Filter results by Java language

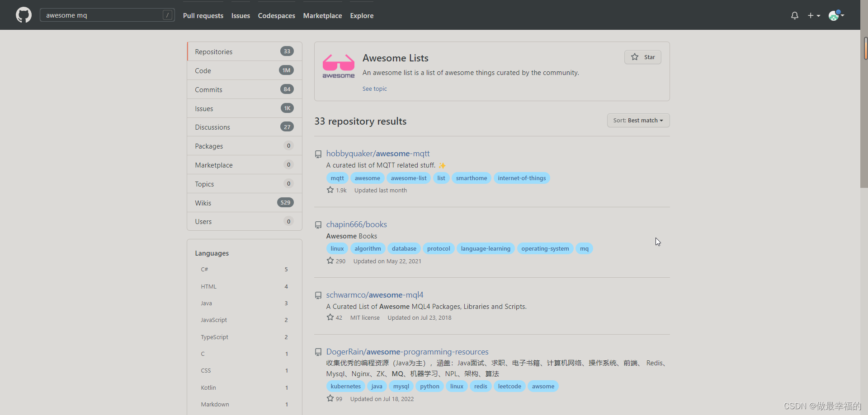coord(245,303)
